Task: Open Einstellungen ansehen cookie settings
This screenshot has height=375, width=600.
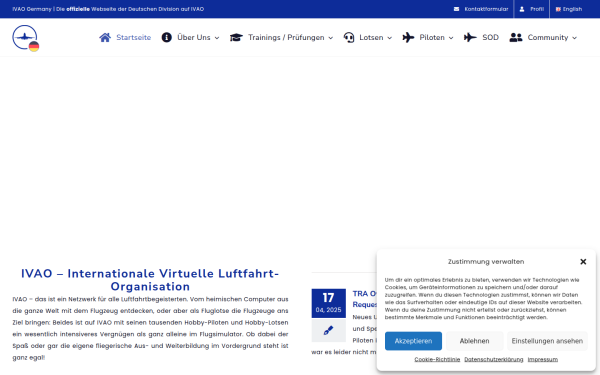Action: pos(547,341)
